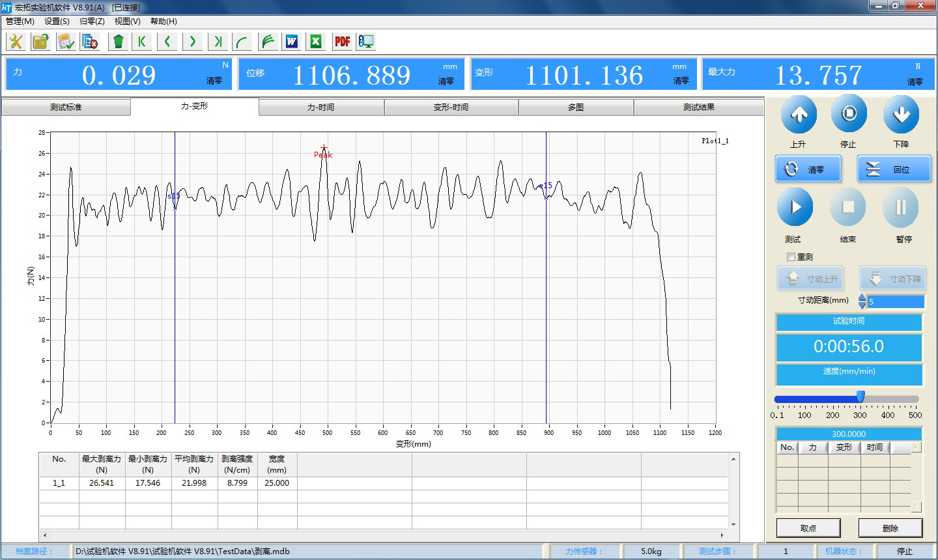
Task: Click the speed slider handle
Action: pyautogui.click(x=860, y=397)
